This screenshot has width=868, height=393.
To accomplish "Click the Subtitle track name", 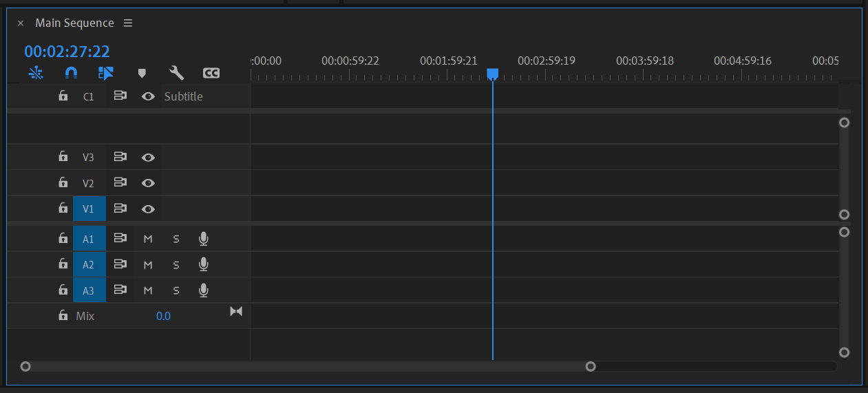I will [183, 96].
